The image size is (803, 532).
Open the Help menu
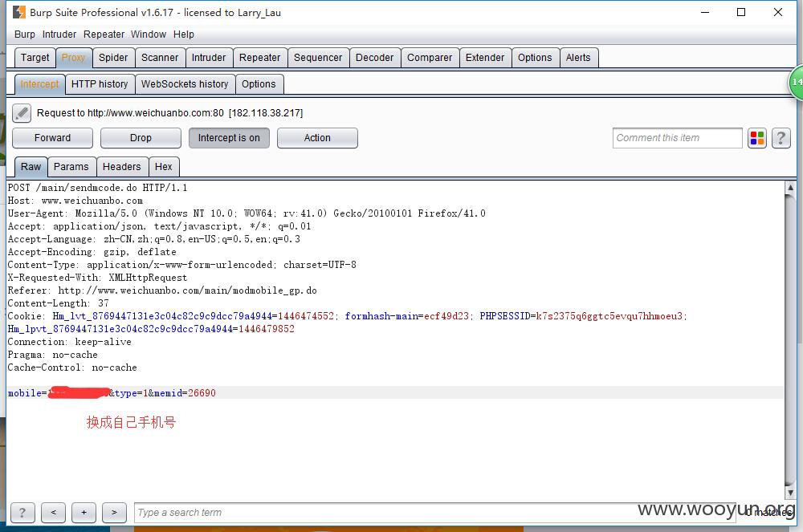click(183, 35)
